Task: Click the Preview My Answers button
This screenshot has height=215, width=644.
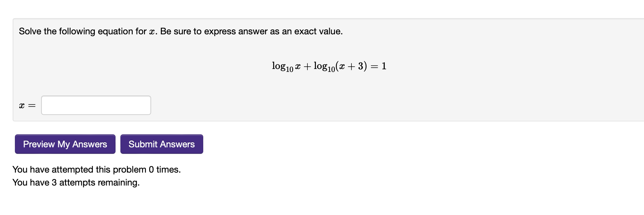Action: [x=65, y=144]
